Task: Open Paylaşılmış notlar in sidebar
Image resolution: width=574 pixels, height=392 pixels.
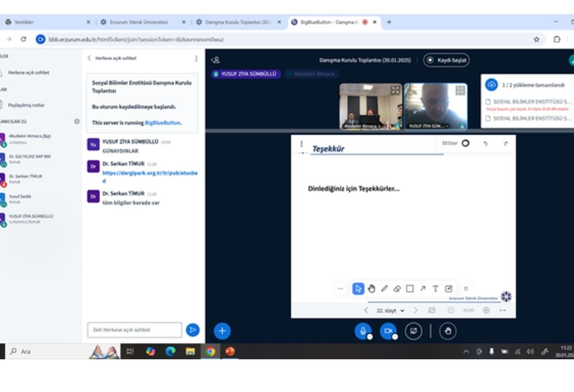Action: click(x=26, y=105)
